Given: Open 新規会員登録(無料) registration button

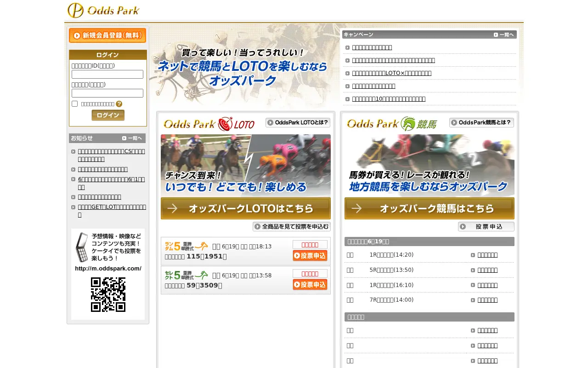Looking at the screenshot, I should (107, 35).
